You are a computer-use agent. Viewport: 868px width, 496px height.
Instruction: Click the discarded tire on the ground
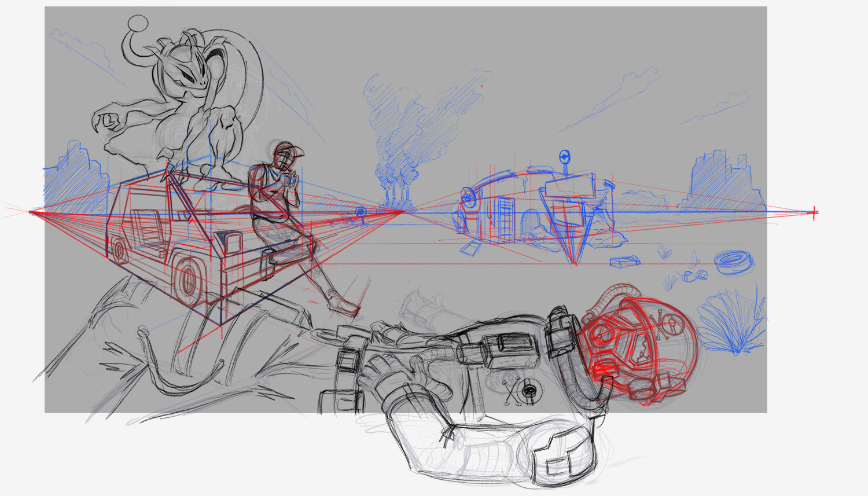pyautogui.click(x=734, y=262)
